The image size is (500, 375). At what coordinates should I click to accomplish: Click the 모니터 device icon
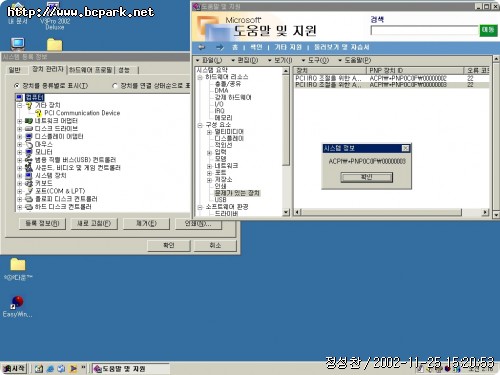[29, 152]
